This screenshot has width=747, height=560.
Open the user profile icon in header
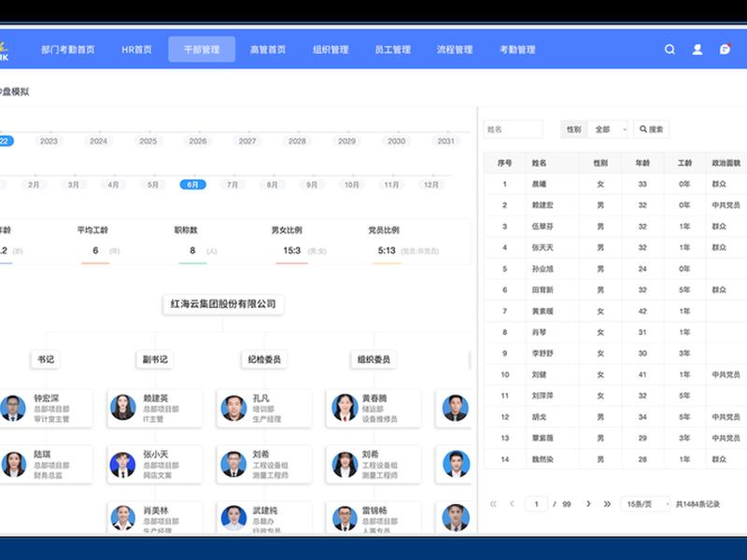pos(697,49)
